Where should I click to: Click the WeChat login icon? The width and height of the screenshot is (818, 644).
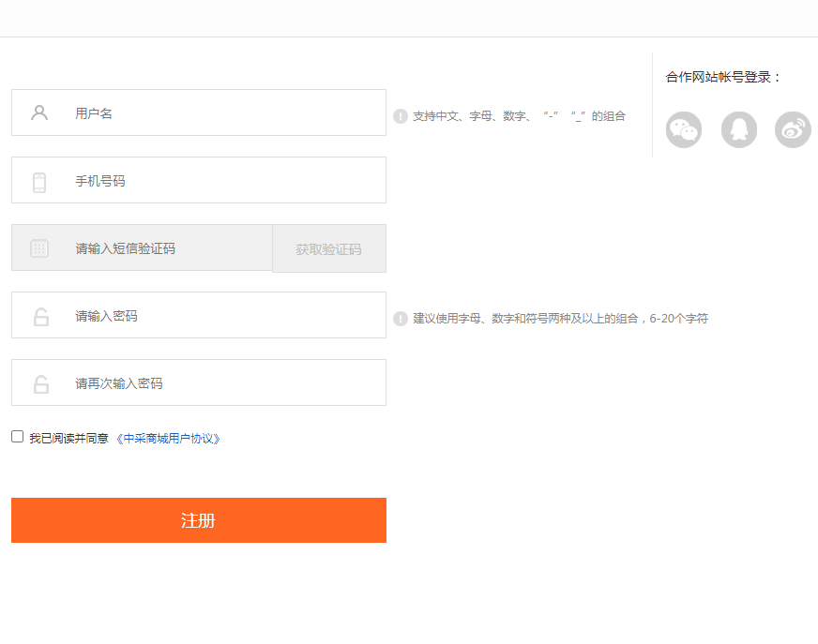point(684,129)
